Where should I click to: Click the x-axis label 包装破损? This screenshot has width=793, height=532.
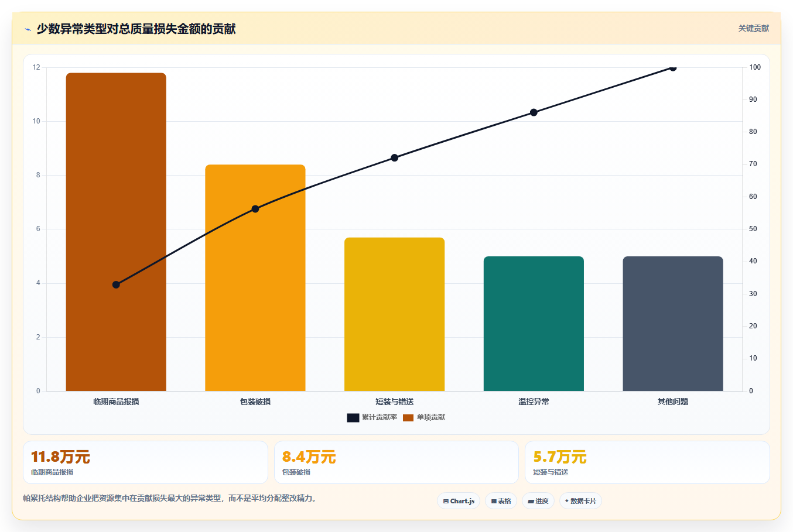point(255,401)
